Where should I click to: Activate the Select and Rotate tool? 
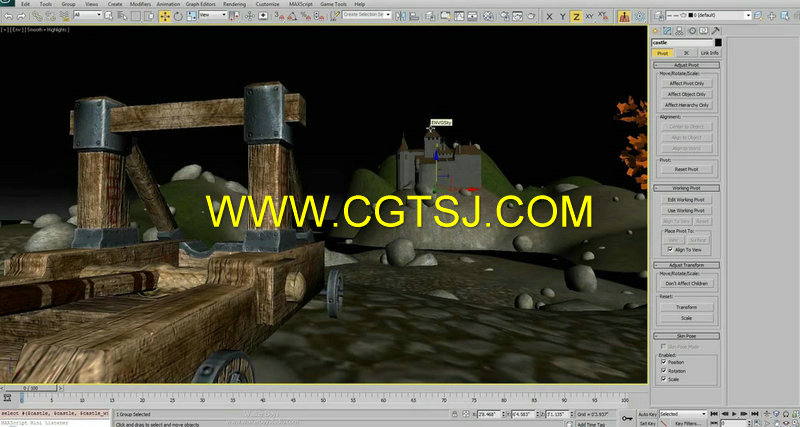pyautogui.click(x=178, y=16)
